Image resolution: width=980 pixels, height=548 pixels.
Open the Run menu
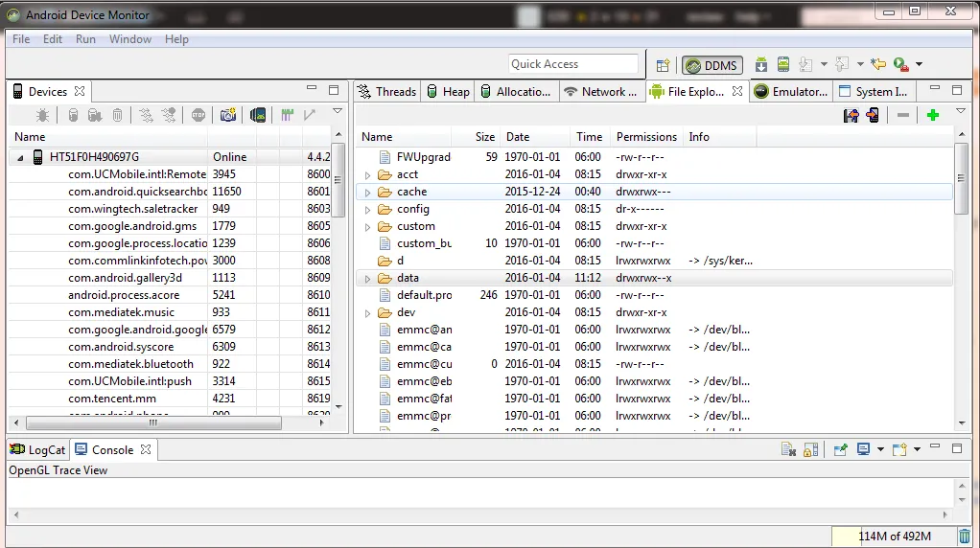pyautogui.click(x=85, y=38)
